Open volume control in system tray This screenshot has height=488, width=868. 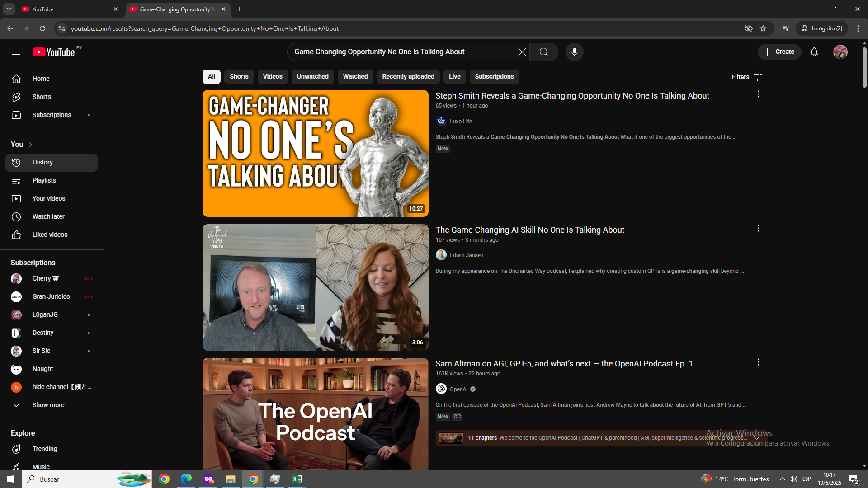tap(793, 479)
